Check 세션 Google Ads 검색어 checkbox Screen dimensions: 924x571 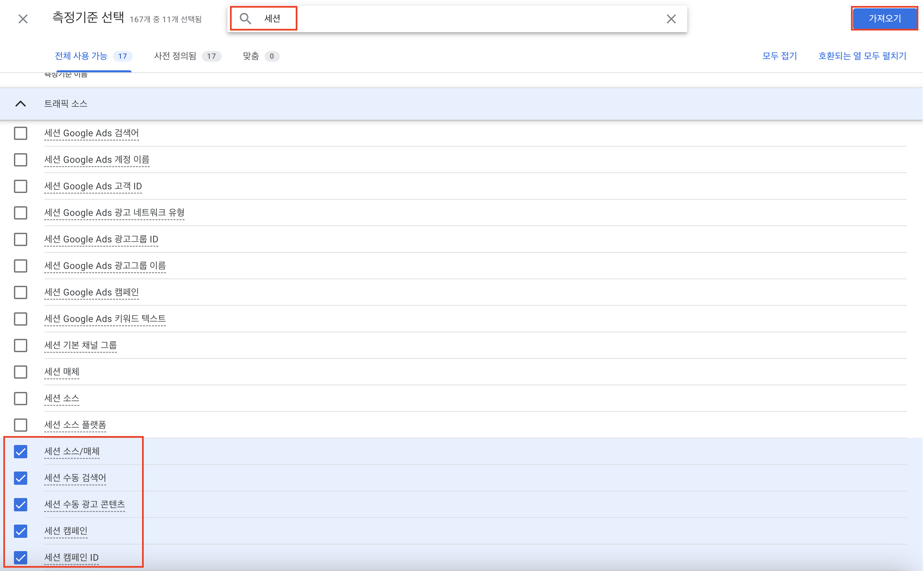20,133
